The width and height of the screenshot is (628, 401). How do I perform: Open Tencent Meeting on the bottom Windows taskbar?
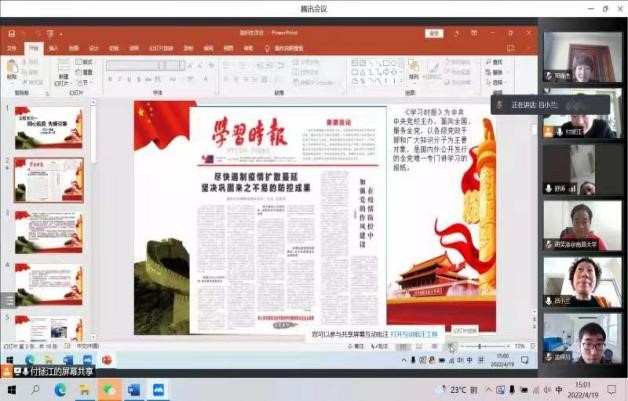click(158, 389)
